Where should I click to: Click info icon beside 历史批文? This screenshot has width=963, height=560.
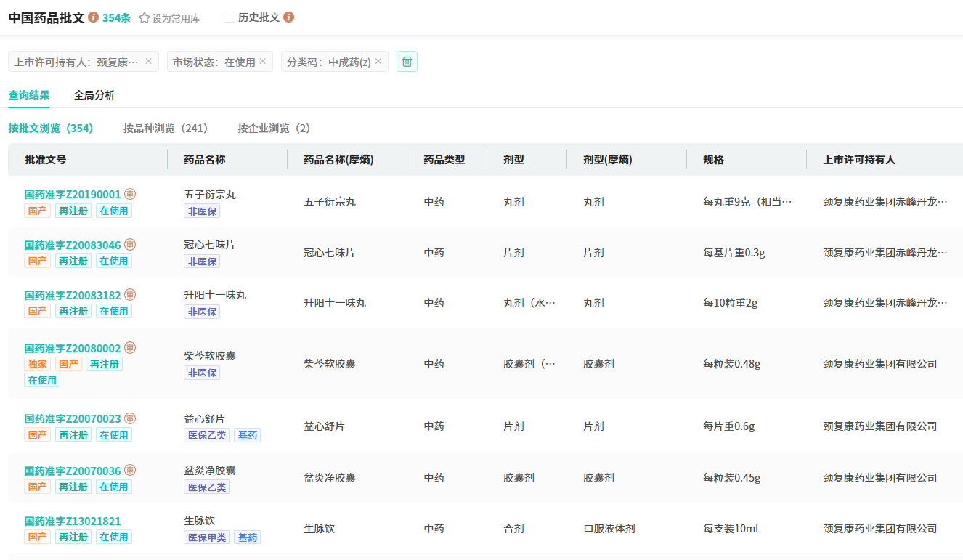coord(288,17)
